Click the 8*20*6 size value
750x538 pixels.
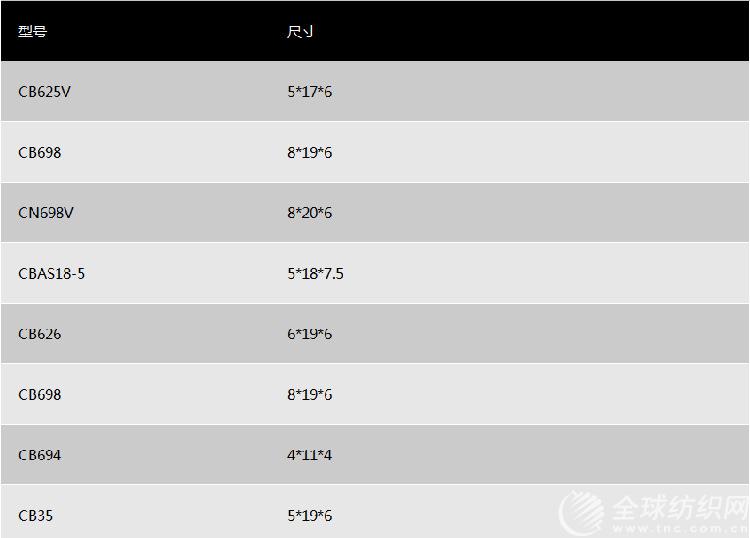coord(309,212)
